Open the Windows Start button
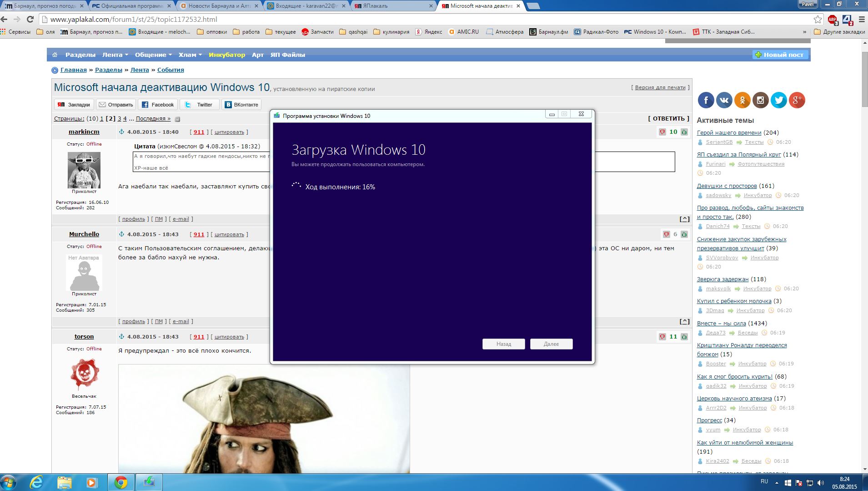The image size is (868, 491). [x=8, y=482]
